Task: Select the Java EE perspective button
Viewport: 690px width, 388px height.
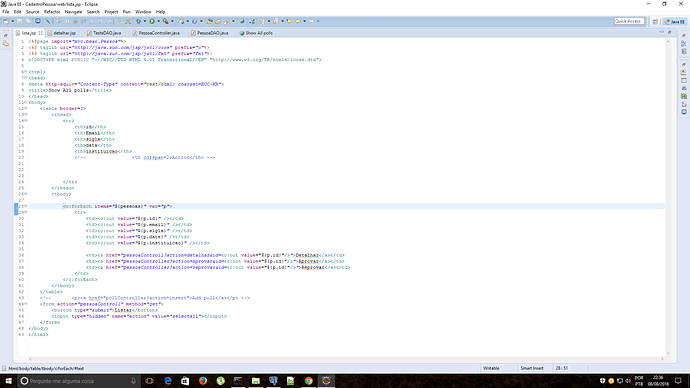Action: pyautogui.click(x=674, y=22)
